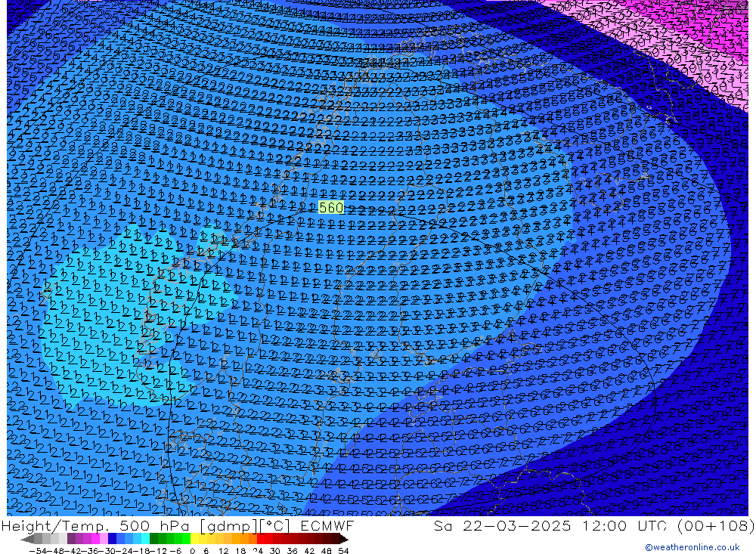
Task: Click the dark right arrow end of legend
Action: tap(344, 539)
